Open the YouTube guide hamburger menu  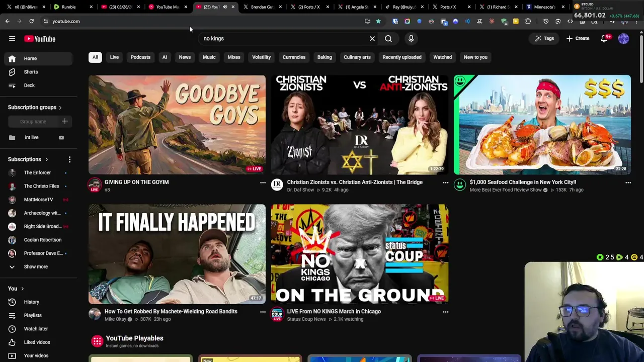12,39
